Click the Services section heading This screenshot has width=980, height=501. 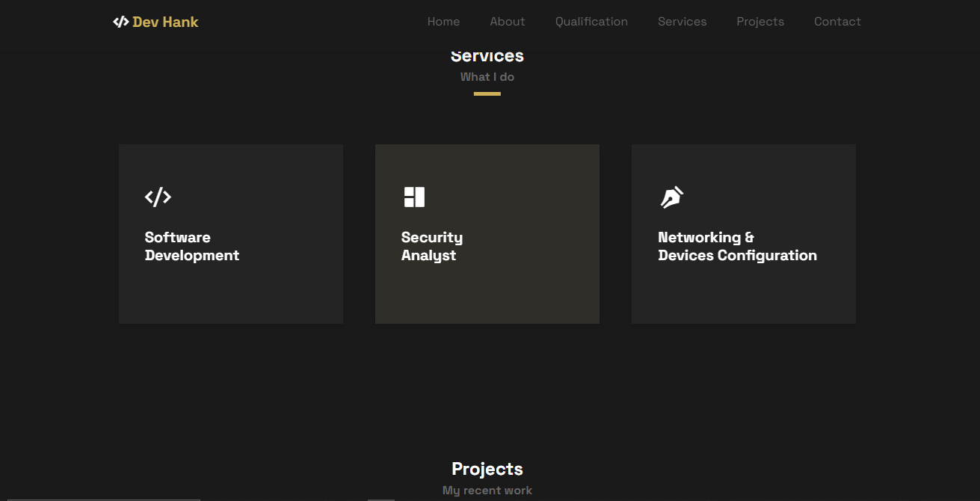[487, 57]
